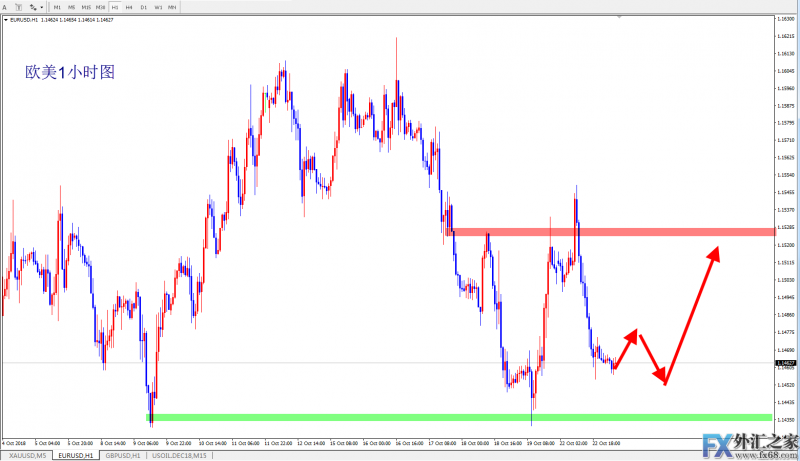Switch to GBPUSD,H1 chart tab
The image size is (800, 461).
[x=123, y=455]
